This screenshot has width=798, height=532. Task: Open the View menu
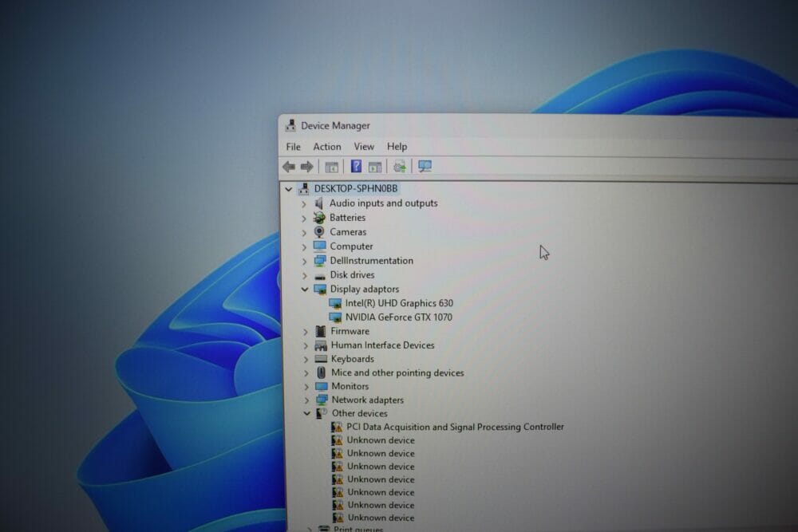(364, 147)
